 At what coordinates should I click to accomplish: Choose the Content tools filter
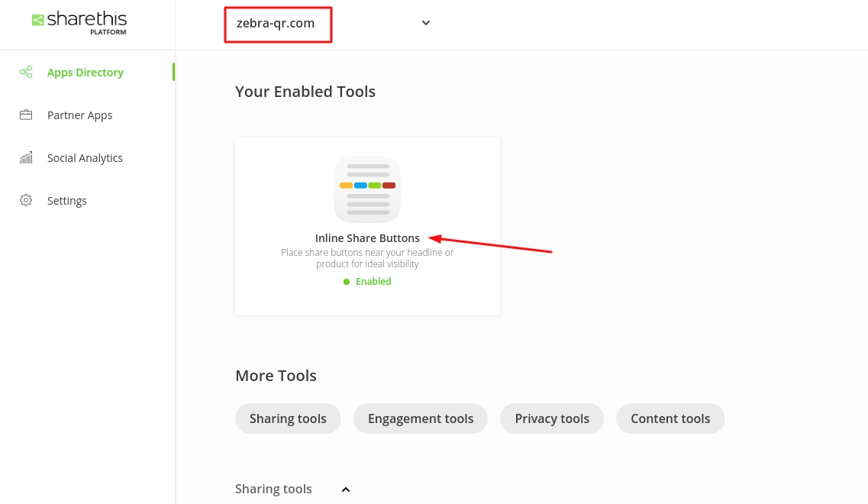[x=670, y=418]
